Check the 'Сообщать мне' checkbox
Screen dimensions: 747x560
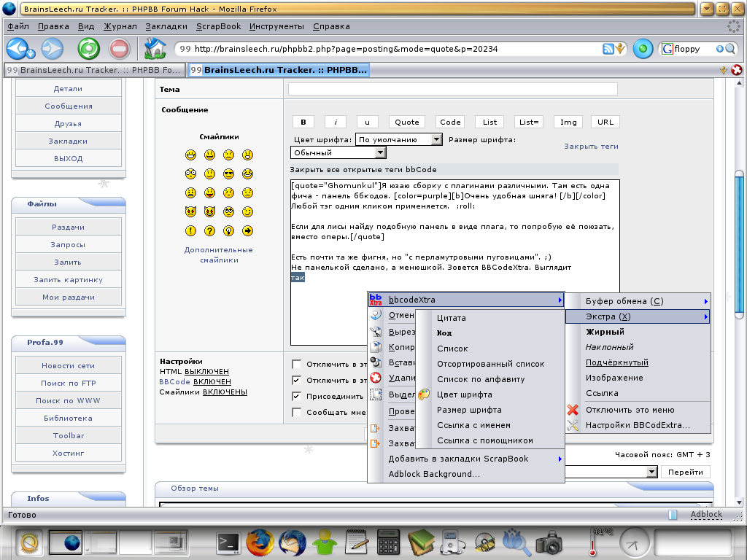[x=296, y=412]
